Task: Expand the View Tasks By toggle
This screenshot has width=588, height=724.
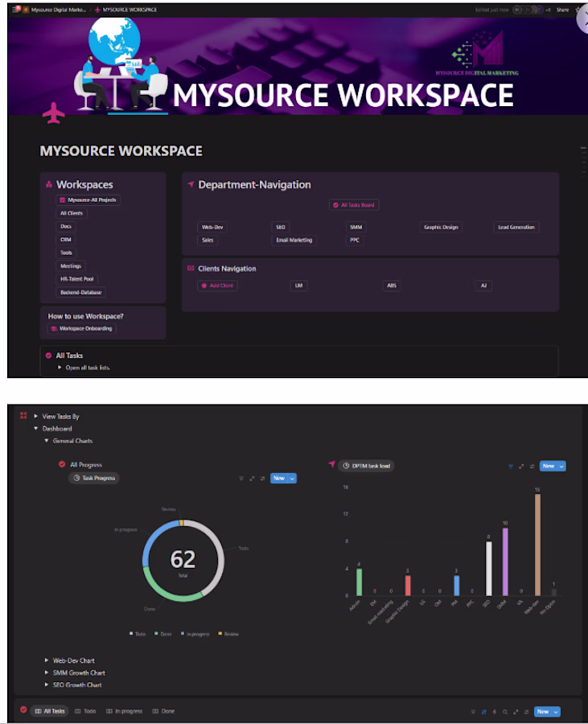Action: (36, 416)
